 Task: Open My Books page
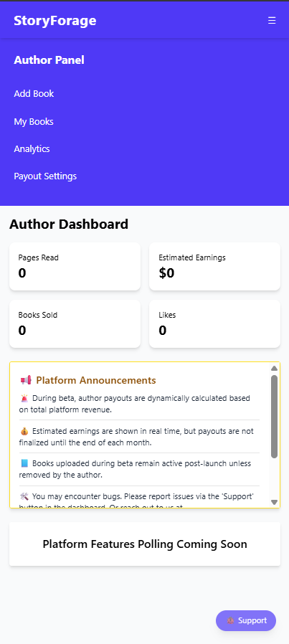[34, 122]
